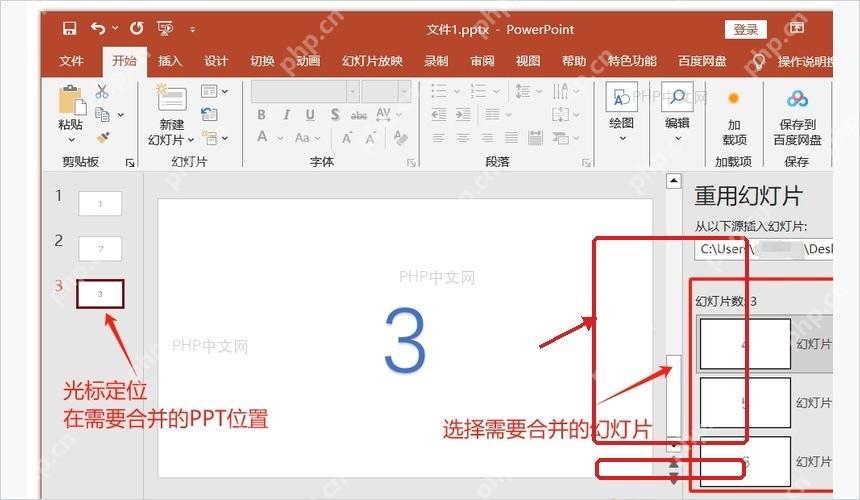Justify the paragraph text
The image size is (860, 500).
511,138
